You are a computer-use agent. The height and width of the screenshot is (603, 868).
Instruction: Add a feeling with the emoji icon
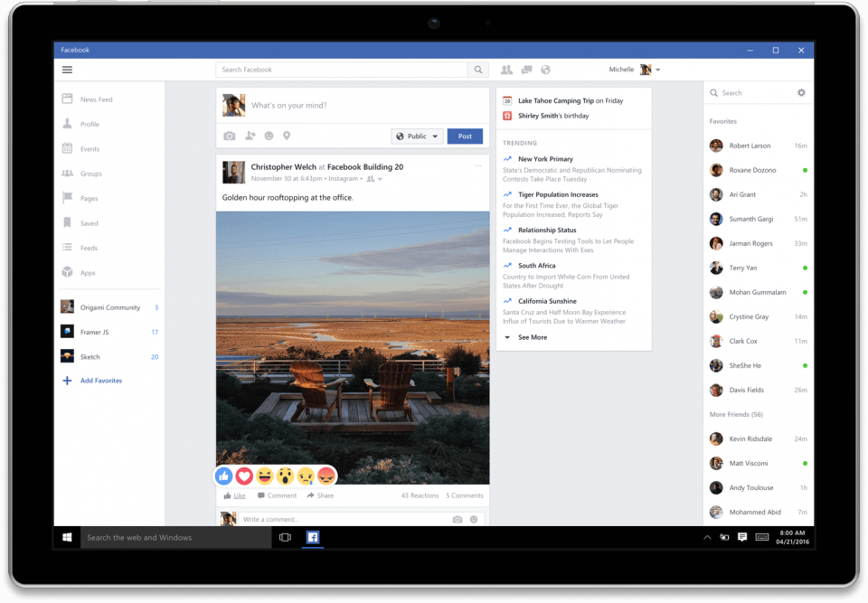(269, 136)
